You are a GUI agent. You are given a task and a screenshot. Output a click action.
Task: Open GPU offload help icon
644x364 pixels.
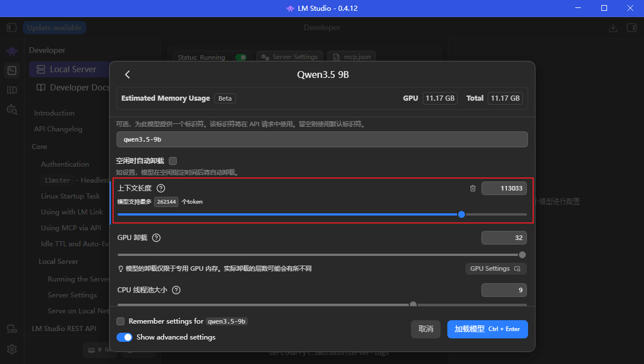coord(156,238)
